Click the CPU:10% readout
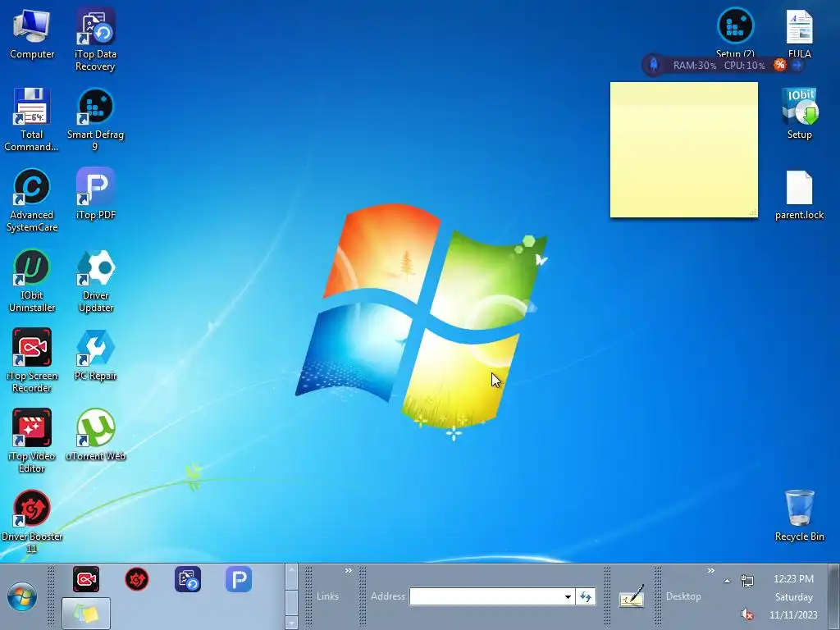Screen dimensions: 840x630 tap(745, 66)
